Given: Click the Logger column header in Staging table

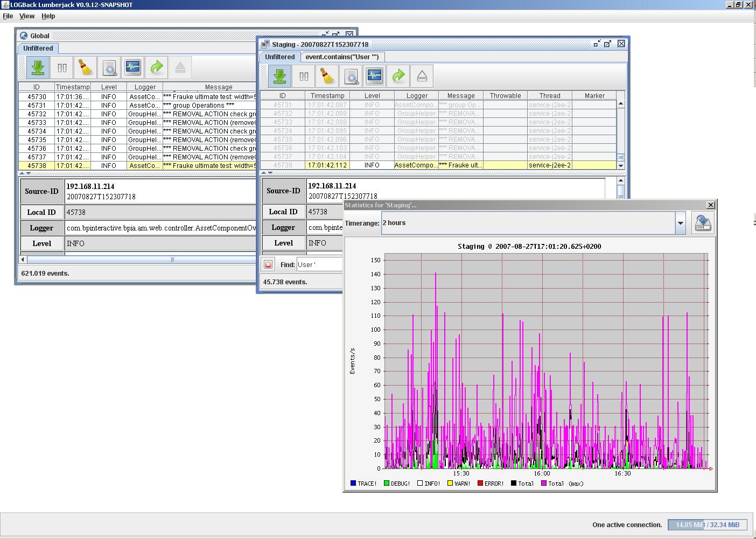Looking at the screenshot, I should 417,95.
